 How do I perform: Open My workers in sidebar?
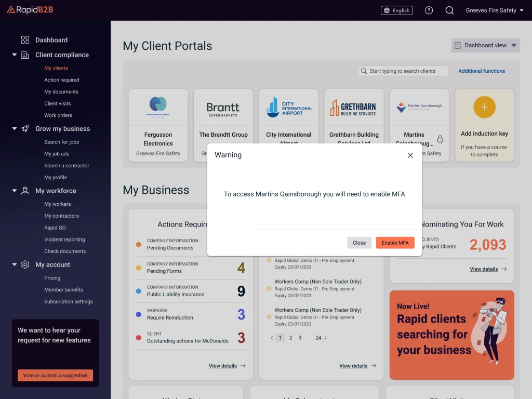point(57,204)
